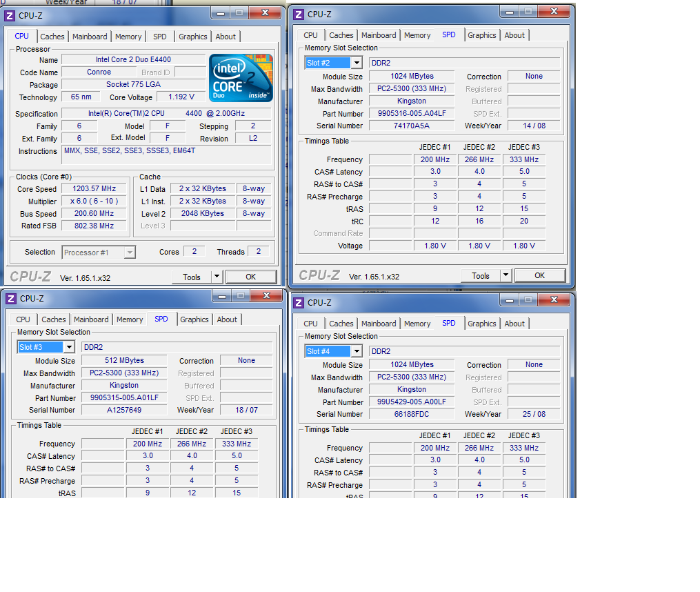
Task: Click part number 9905316-005.A04LF
Action: tap(412, 113)
